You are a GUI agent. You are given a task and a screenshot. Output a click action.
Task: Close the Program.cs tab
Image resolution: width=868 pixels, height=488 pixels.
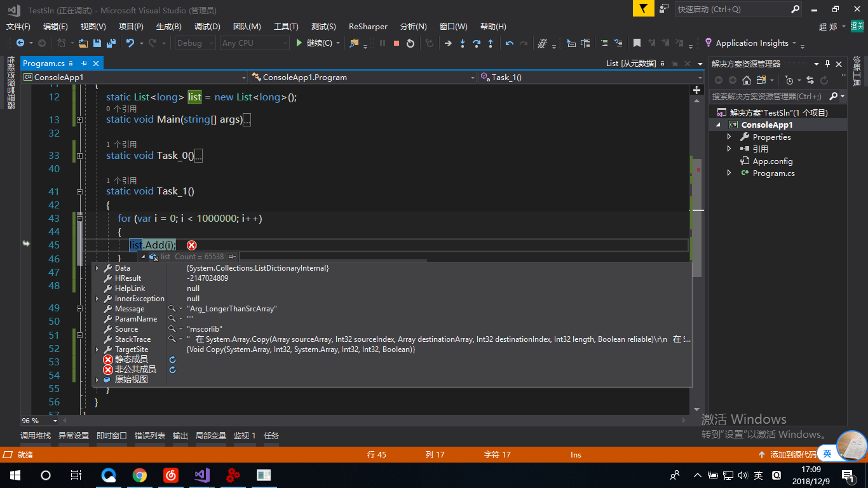(96, 64)
